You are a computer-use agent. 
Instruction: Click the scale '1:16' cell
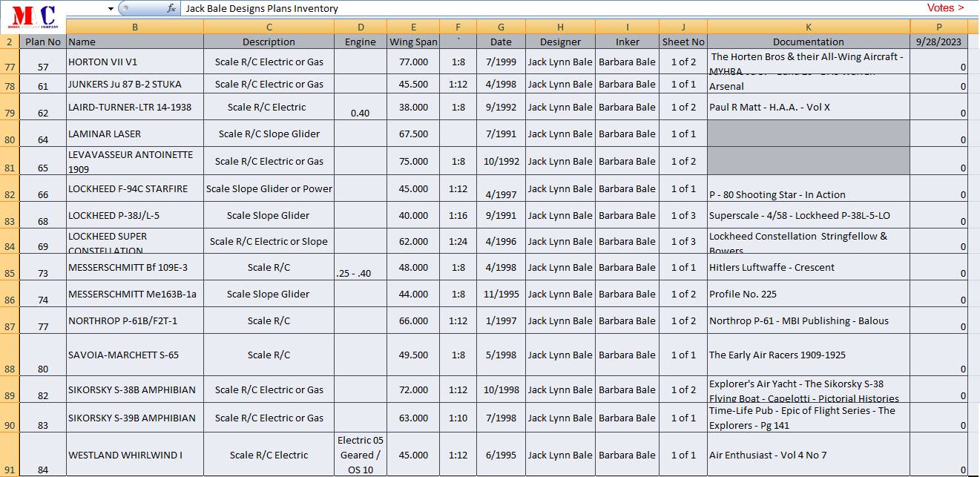[458, 215]
